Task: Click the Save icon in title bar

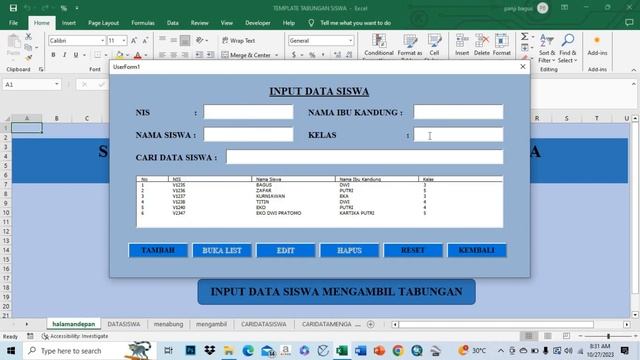Action: (13, 8)
